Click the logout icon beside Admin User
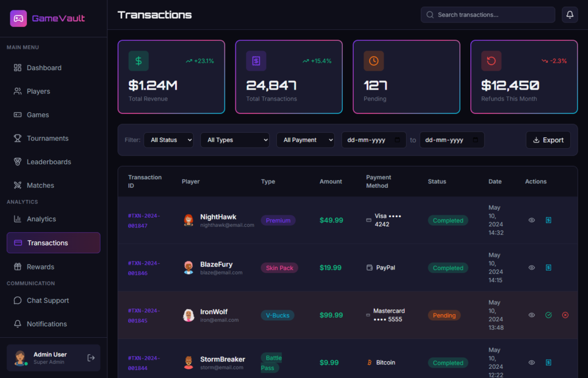The width and height of the screenshot is (588, 378). coord(91,358)
